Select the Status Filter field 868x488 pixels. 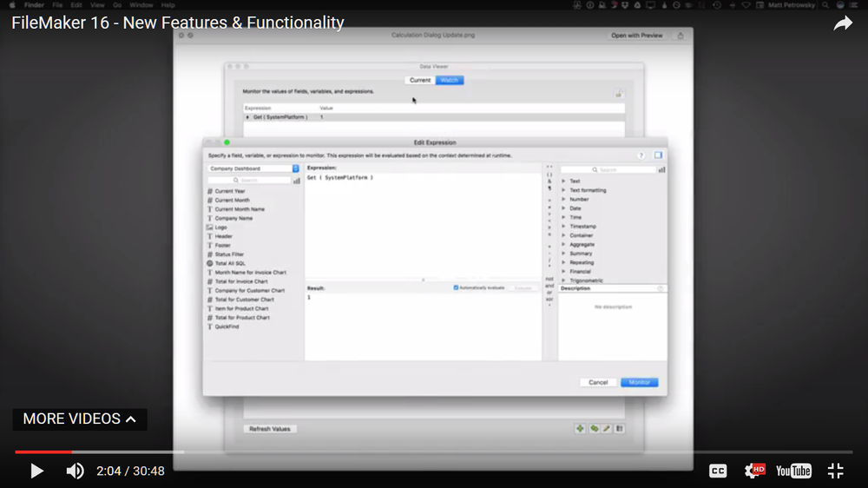(x=228, y=254)
